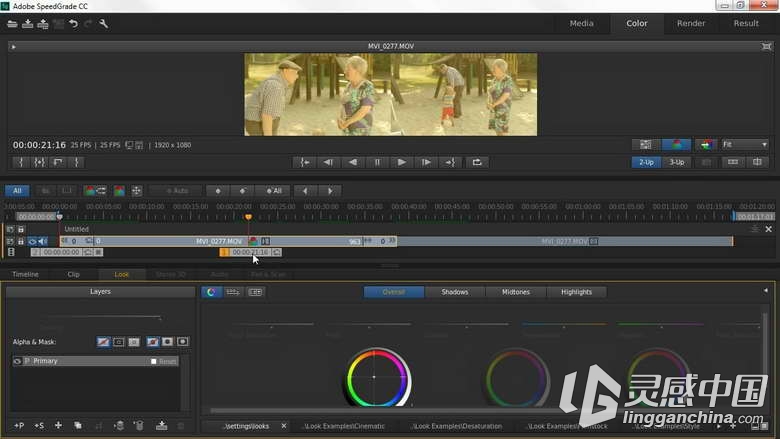Viewport: 780px width, 439px height.
Task: Click the save look download icon in Layers panel
Action: pyautogui.click(x=161, y=426)
